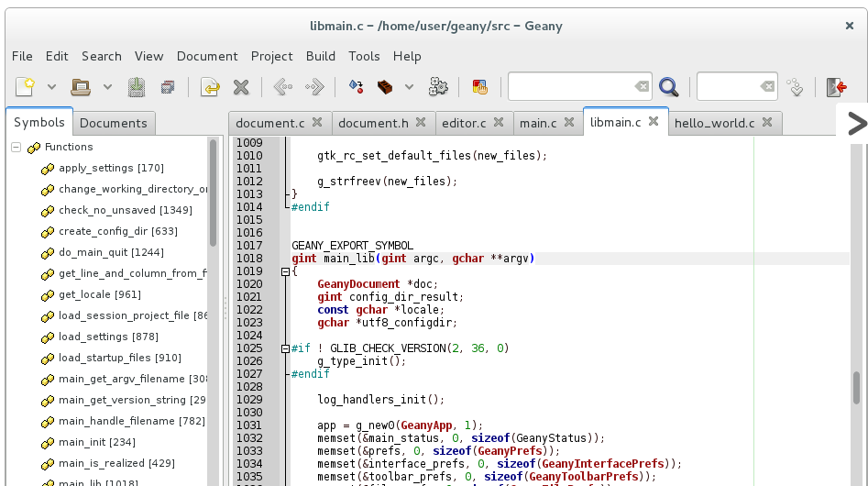
Task: Jump to load_settings [878] symbol
Action: click(108, 337)
